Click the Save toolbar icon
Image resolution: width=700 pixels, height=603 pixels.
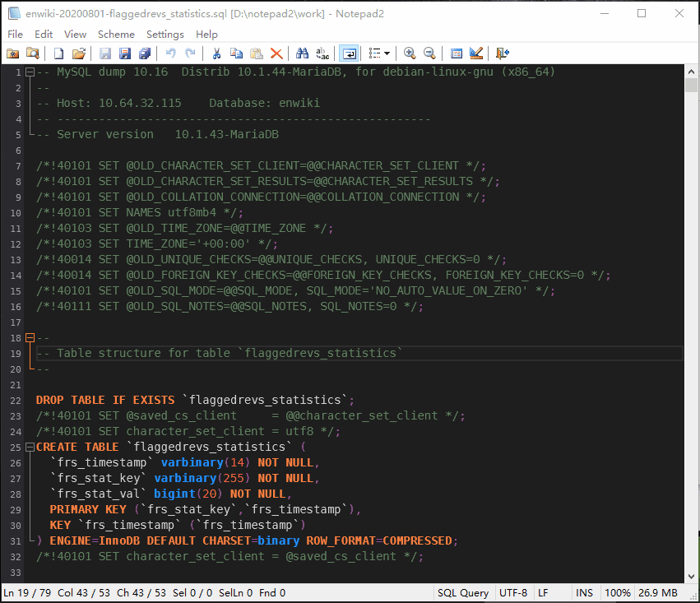coord(105,53)
